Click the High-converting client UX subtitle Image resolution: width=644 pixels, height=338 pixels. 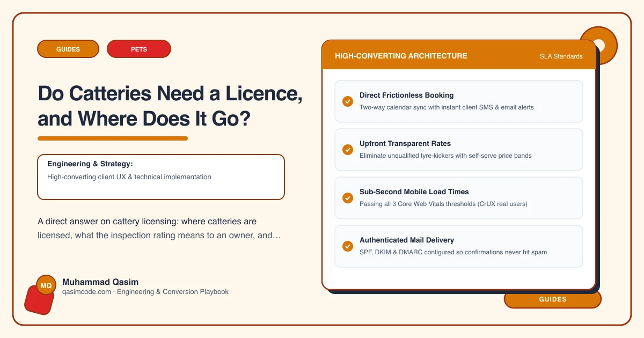[x=129, y=177]
